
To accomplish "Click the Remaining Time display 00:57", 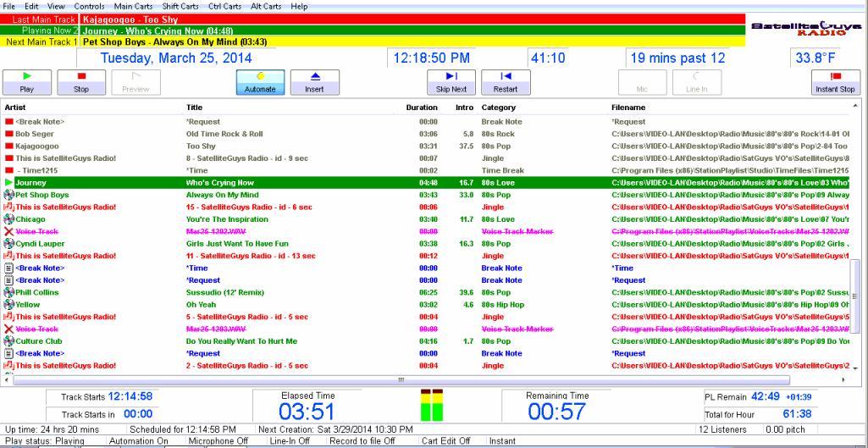I will pos(556,412).
